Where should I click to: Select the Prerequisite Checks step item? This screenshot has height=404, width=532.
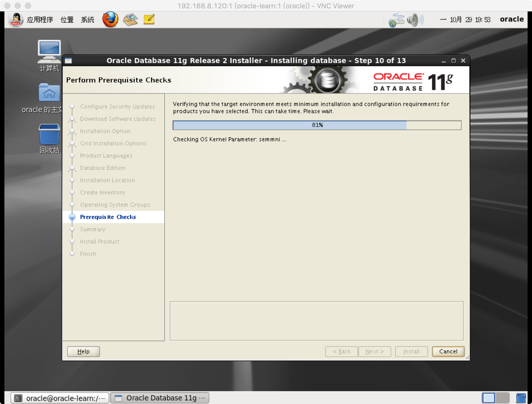pos(108,217)
